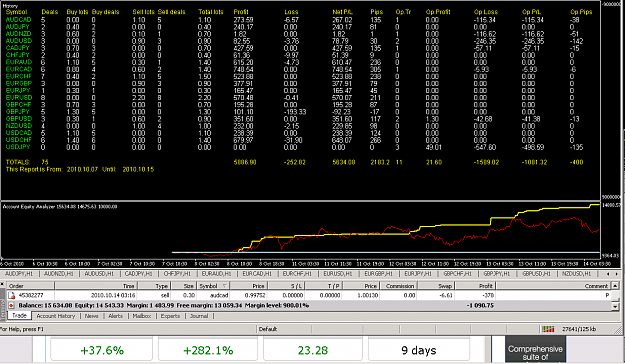
Task: Open the Mailbox tab
Action: click(x=142, y=316)
